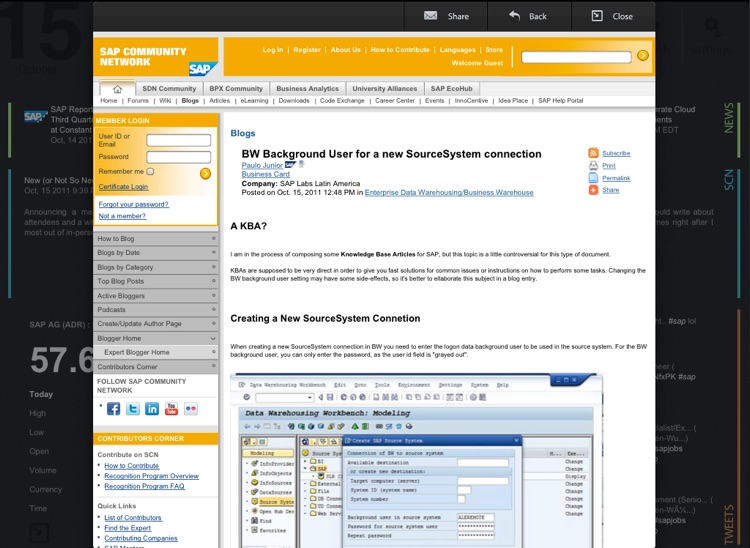Image resolution: width=750 pixels, height=548 pixels.
Task: Open Contributing Companies link
Action: click(141, 538)
